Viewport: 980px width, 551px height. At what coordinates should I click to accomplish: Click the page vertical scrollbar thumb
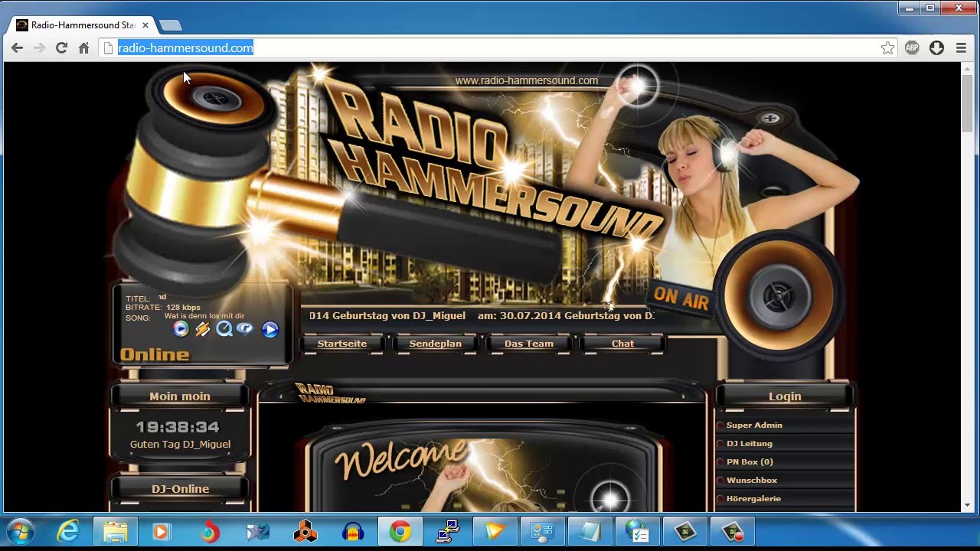968,103
